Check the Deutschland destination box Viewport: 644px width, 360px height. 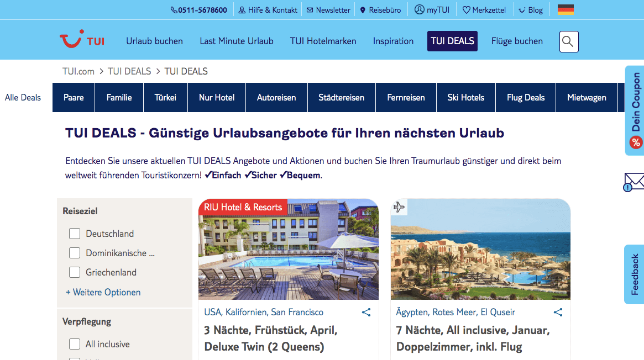(x=75, y=234)
